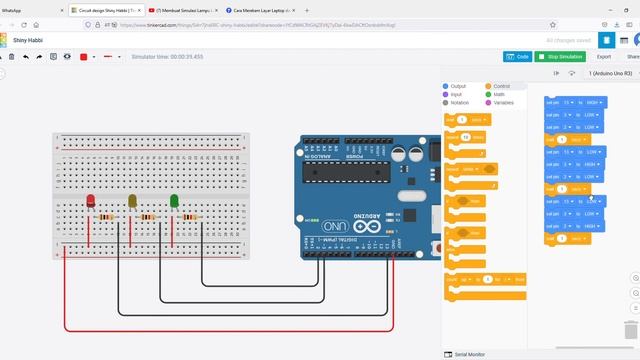This screenshot has height=360, width=640.
Task: Click the repeat 10 times number field
Action: (x=466, y=137)
